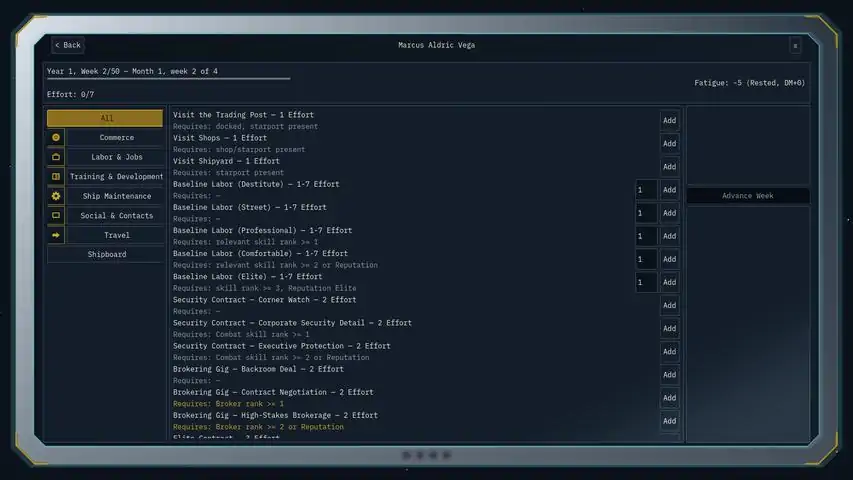Click the Travel arrow icon
This screenshot has height=480, width=853.
coord(56,235)
